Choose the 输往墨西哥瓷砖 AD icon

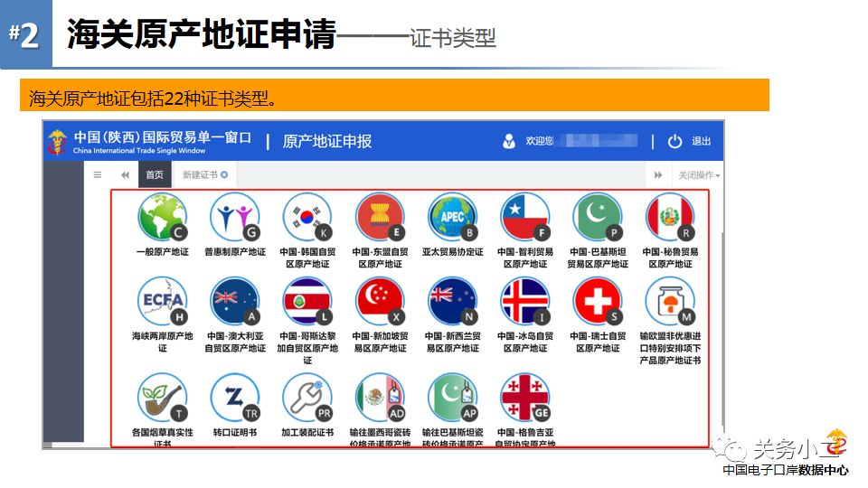click(381, 398)
